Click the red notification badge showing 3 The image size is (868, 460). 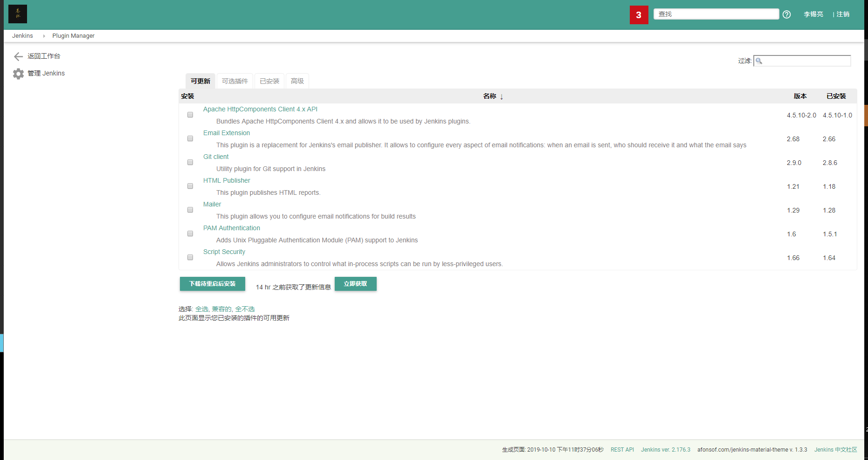click(x=639, y=14)
